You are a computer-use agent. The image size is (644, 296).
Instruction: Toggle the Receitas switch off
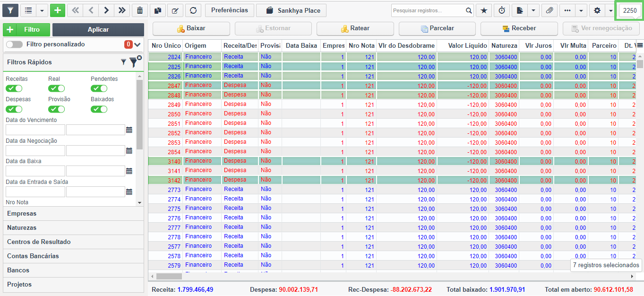click(x=14, y=88)
